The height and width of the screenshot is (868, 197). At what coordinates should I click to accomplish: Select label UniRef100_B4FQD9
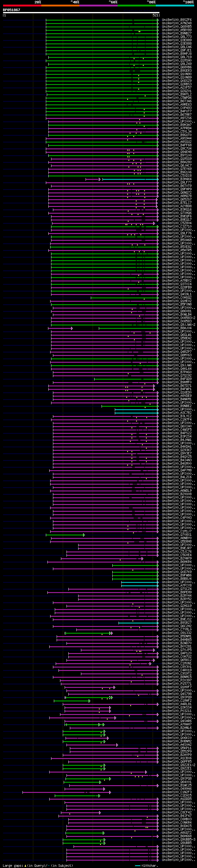coord(177,379)
